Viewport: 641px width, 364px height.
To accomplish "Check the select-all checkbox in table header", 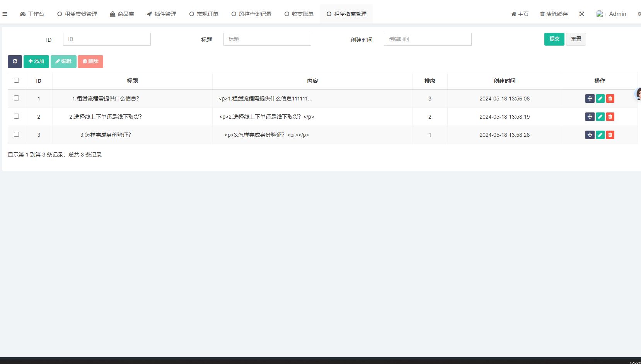I will click(x=16, y=80).
